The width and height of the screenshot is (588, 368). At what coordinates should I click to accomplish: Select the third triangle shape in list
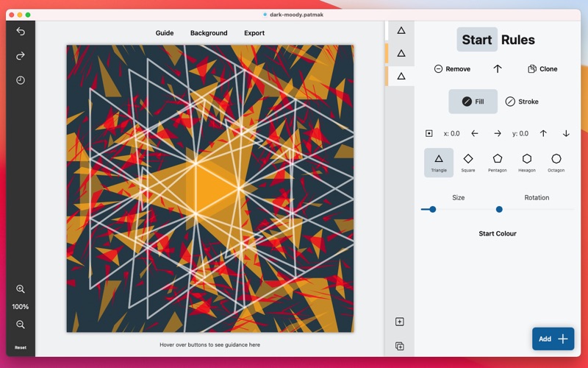point(401,77)
